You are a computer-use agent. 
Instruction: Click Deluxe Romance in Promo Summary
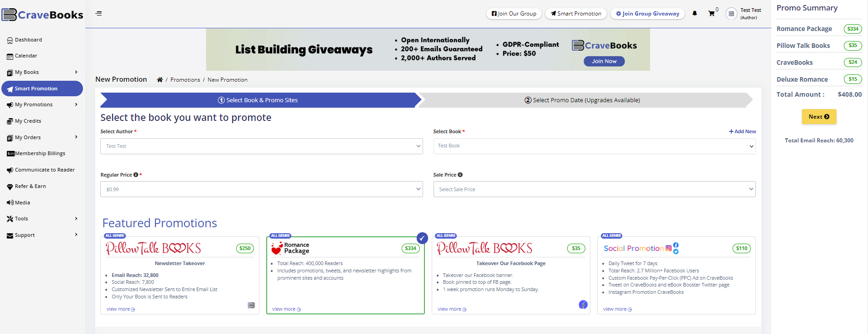802,79
